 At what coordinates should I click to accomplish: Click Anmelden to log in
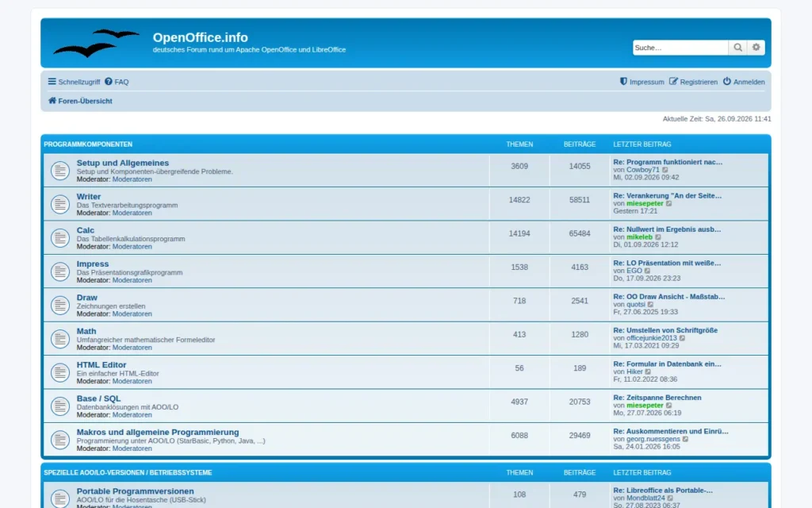(744, 82)
